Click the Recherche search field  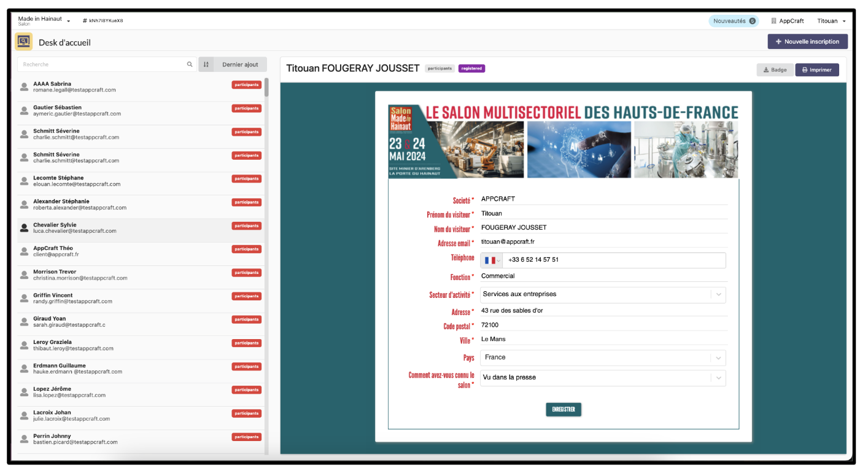click(101, 64)
